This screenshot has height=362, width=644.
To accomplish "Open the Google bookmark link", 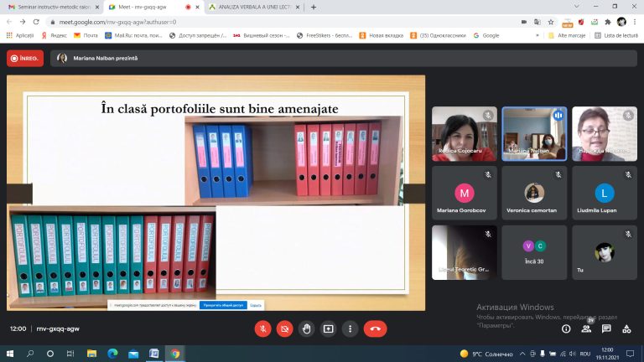I will (x=486, y=36).
